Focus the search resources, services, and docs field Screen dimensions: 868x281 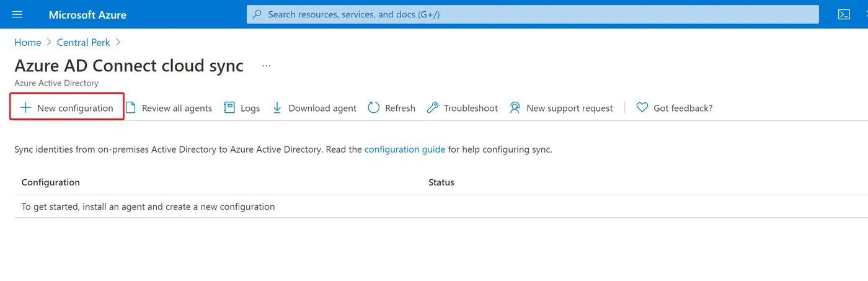click(x=533, y=14)
